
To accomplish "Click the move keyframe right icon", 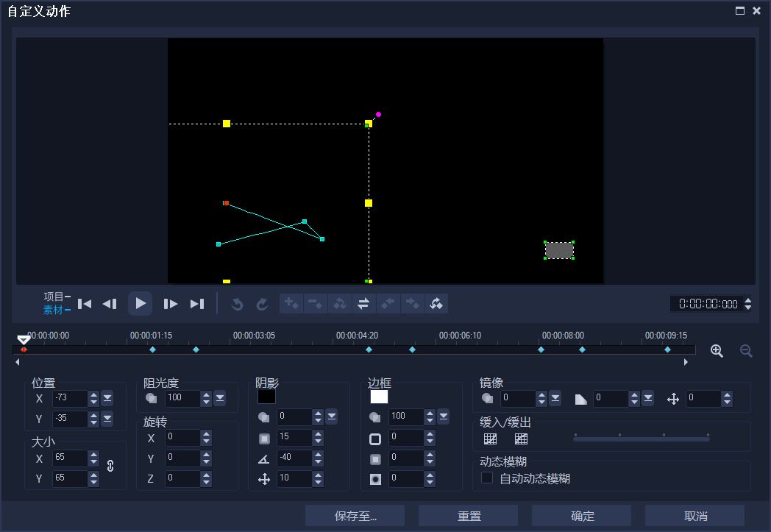I will (x=411, y=303).
